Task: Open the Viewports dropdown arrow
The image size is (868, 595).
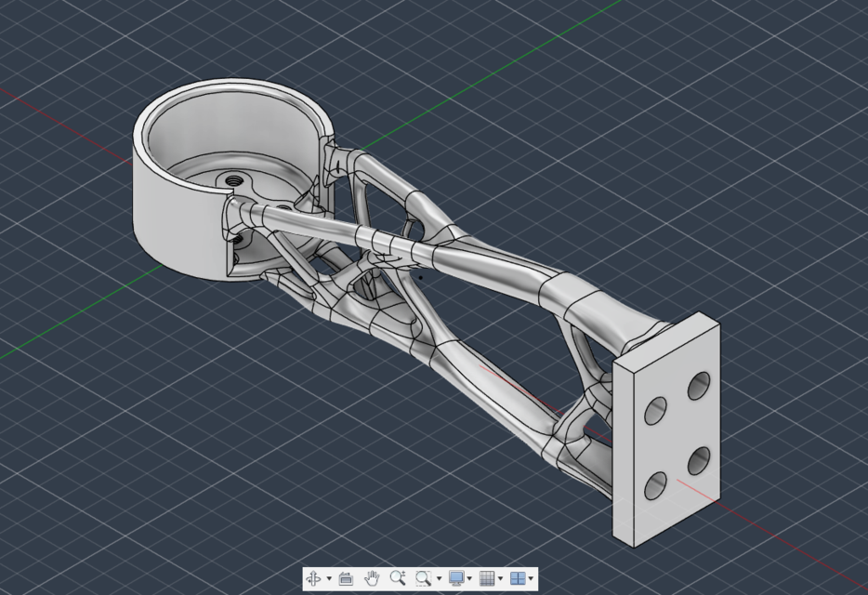Action: coord(531,577)
